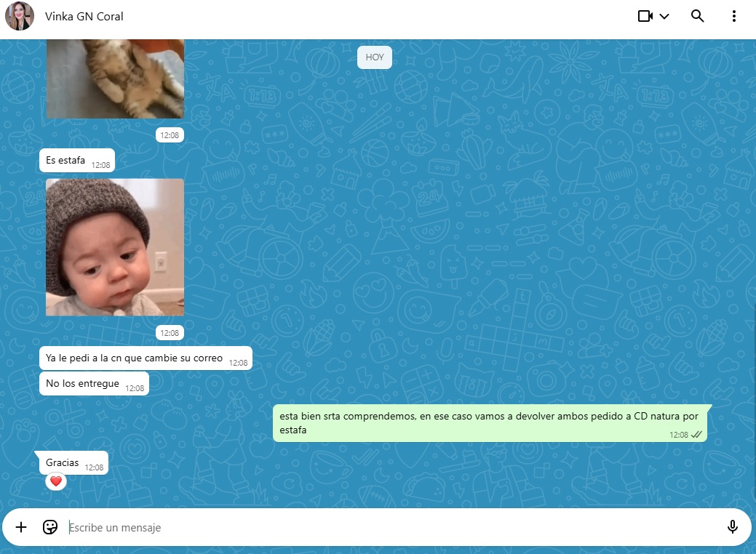This screenshot has width=756, height=554.
Task: Click the green sent message about CD natura
Action: tap(488, 423)
